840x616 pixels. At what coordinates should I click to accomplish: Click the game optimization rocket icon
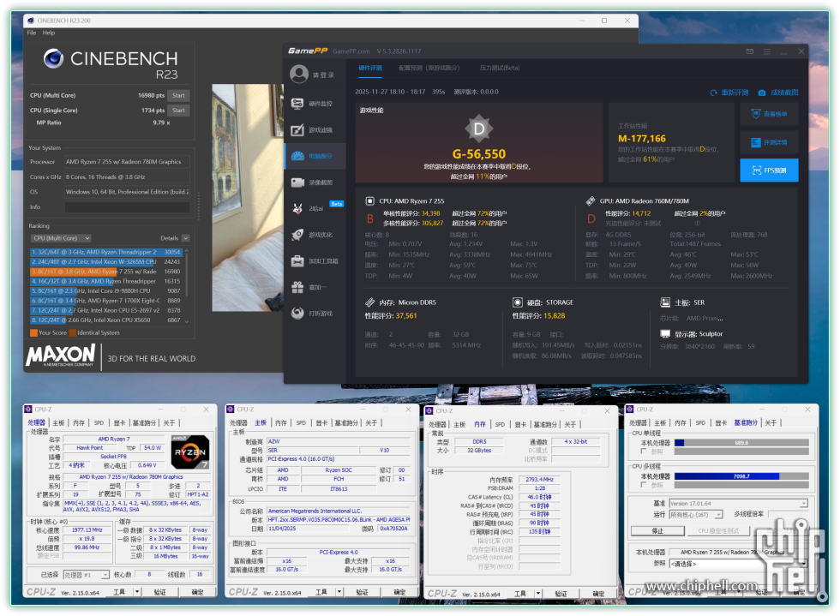[x=299, y=235]
